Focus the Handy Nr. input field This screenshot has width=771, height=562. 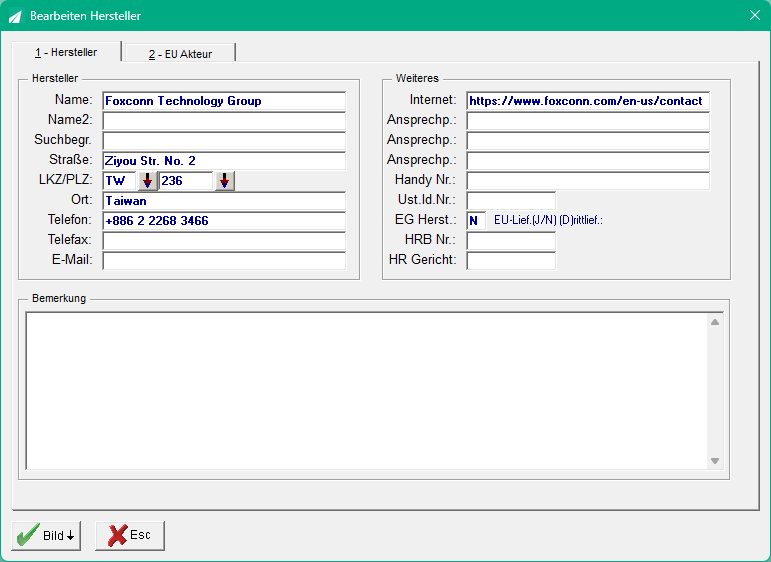(x=588, y=181)
